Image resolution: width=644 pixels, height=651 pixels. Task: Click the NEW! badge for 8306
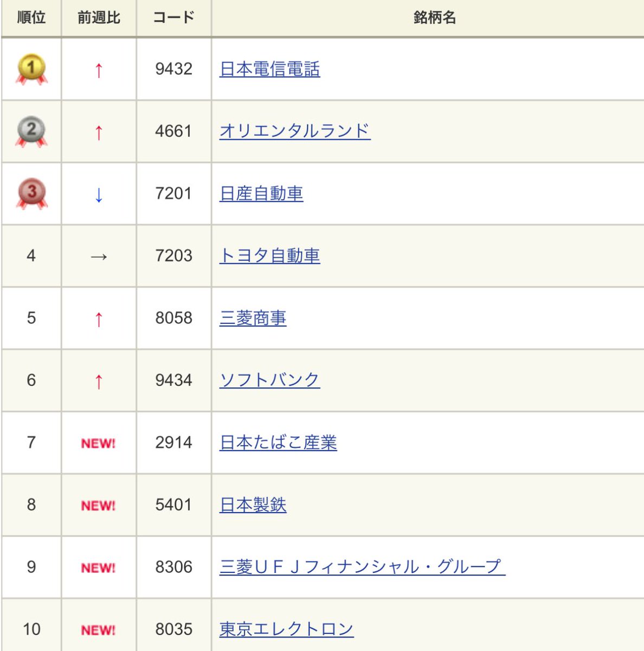coord(98,568)
